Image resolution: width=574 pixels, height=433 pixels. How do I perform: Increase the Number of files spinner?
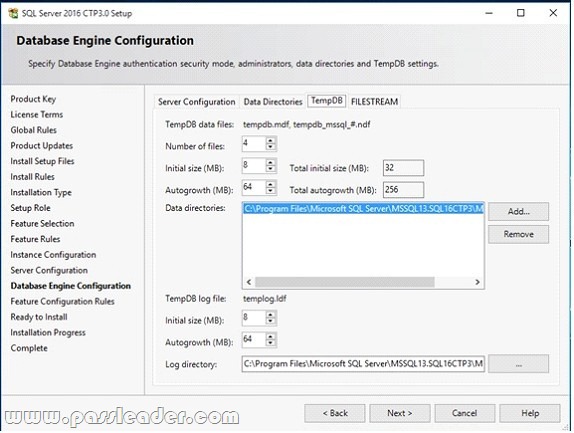pos(271,141)
